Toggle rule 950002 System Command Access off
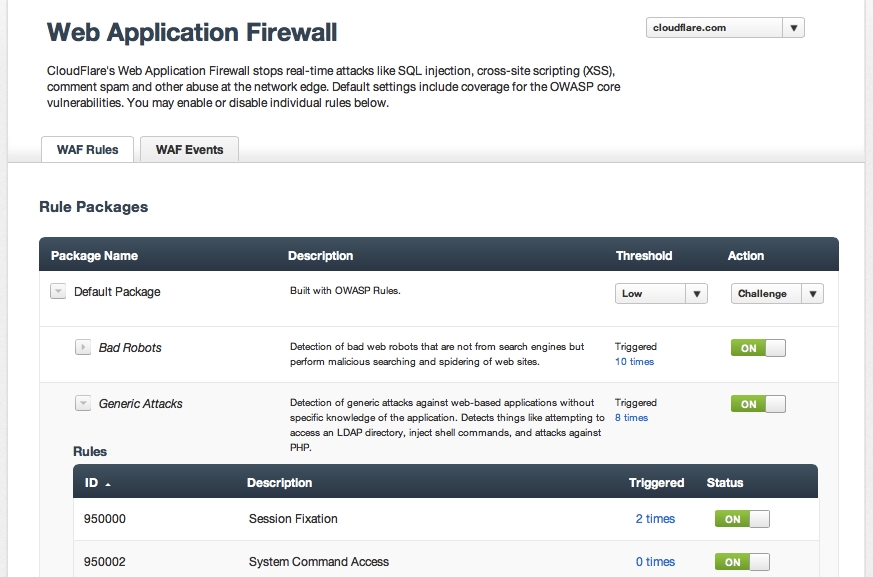Image resolution: width=873 pixels, height=577 pixels. (742, 561)
